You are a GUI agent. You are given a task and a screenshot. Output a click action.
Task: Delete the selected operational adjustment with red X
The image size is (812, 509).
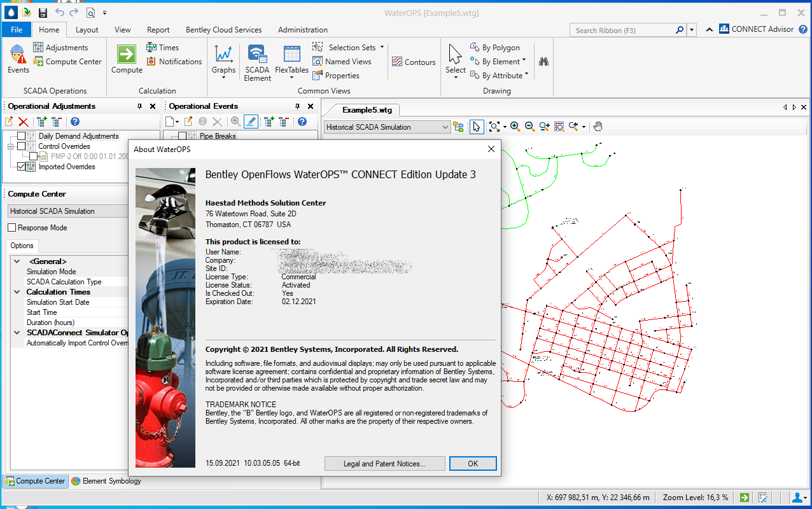(24, 122)
